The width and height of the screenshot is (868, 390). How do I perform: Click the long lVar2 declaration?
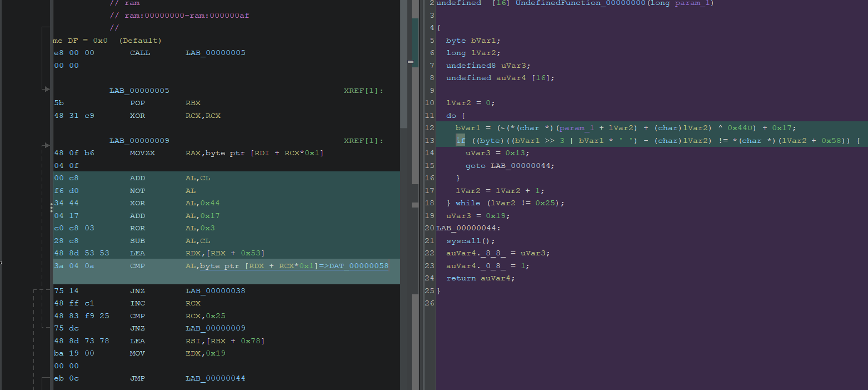tap(473, 53)
